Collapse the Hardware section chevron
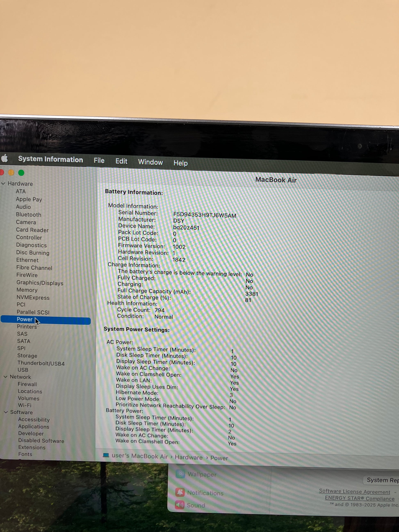The height and width of the screenshot is (532, 399). (3, 183)
